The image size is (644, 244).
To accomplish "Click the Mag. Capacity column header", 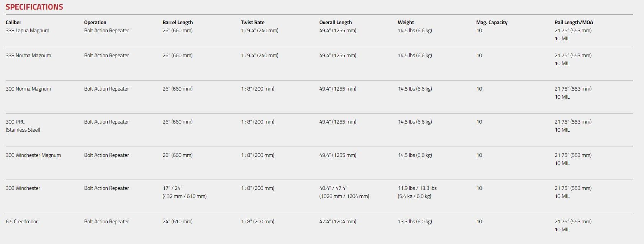I will pyautogui.click(x=492, y=22).
